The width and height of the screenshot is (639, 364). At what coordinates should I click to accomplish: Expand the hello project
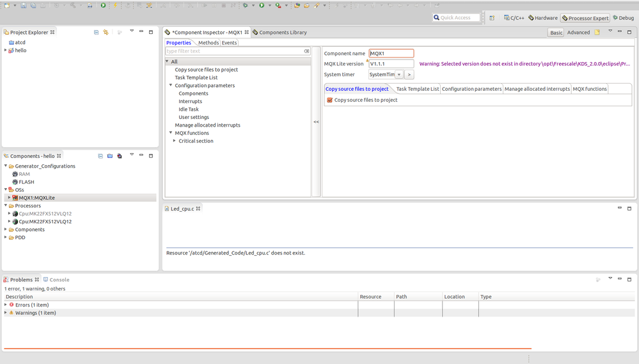tap(5, 50)
